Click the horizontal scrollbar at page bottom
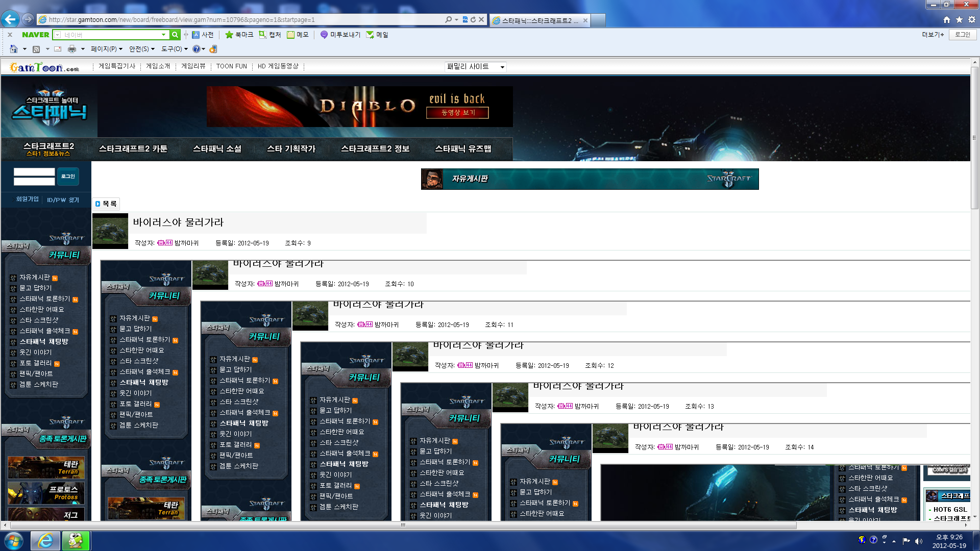Viewport: 980px width, 551px height. click(x=403, y=525)
